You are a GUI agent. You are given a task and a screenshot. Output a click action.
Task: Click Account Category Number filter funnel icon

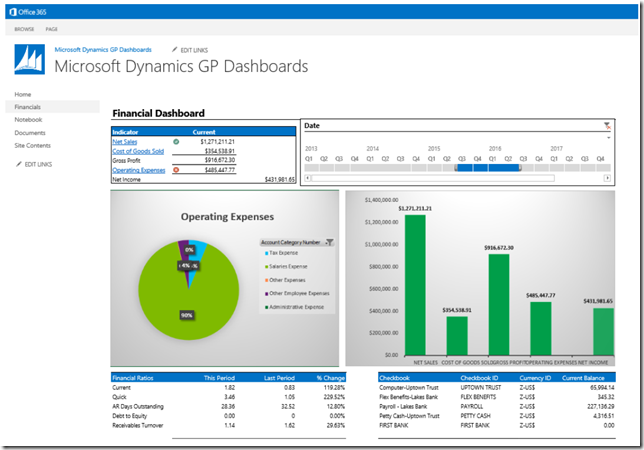330,242
